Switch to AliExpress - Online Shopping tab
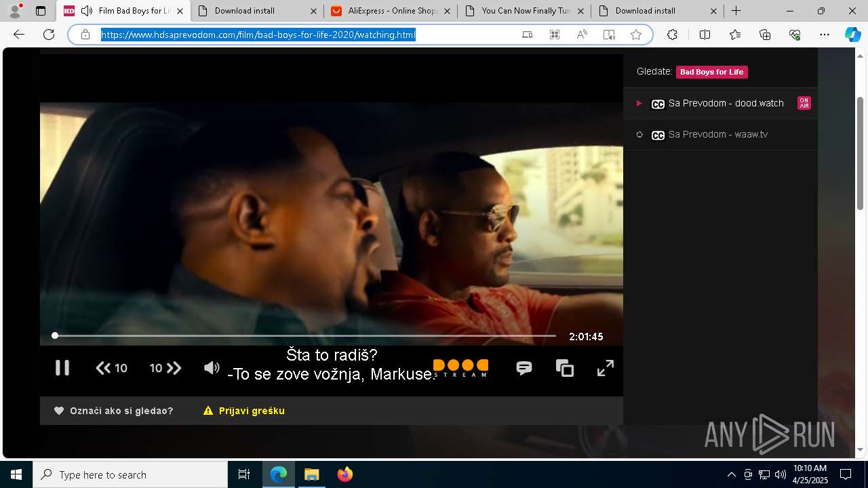This screenshot has height=488, width=868. point(390,11)
